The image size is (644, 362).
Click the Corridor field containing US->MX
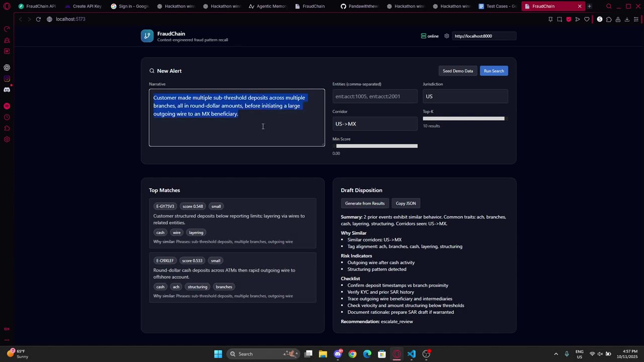point(375,124)
